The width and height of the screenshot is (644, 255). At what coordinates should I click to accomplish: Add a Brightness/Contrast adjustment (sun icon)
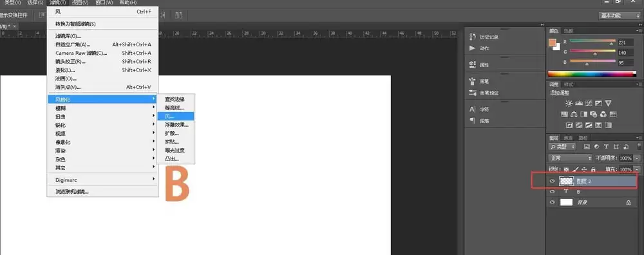click(569, 103)
